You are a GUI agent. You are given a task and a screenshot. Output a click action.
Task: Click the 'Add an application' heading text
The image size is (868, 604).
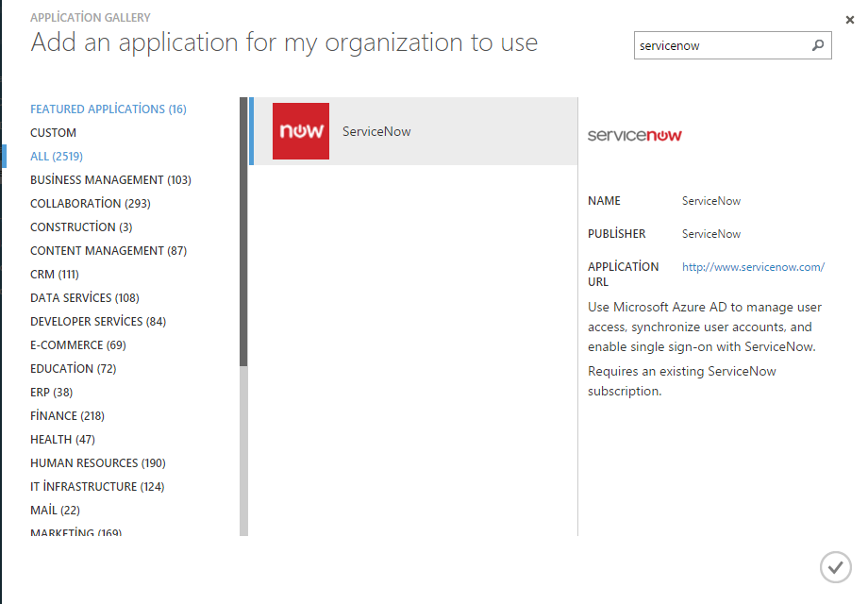click(x=284, y=42)
